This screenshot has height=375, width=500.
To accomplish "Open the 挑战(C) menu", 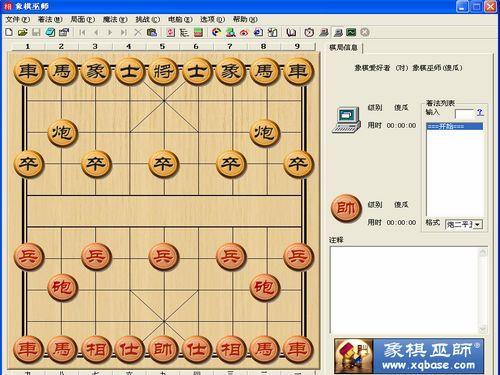I will [x=148, y=19].
